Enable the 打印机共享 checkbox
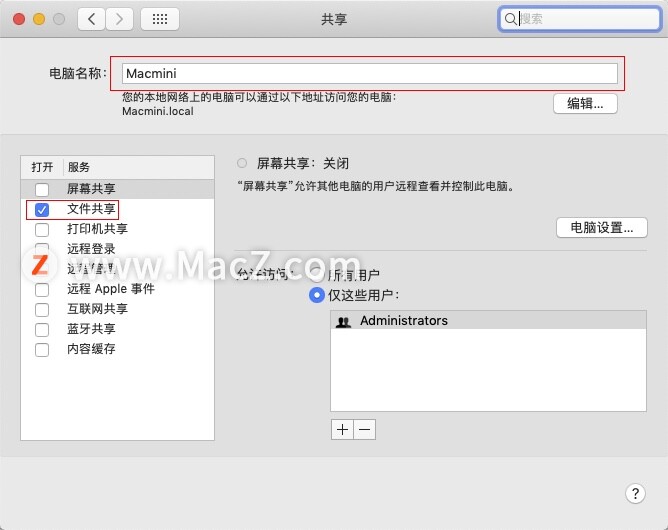The width and height of the screenshot is (668, 530). click(42, 230)
